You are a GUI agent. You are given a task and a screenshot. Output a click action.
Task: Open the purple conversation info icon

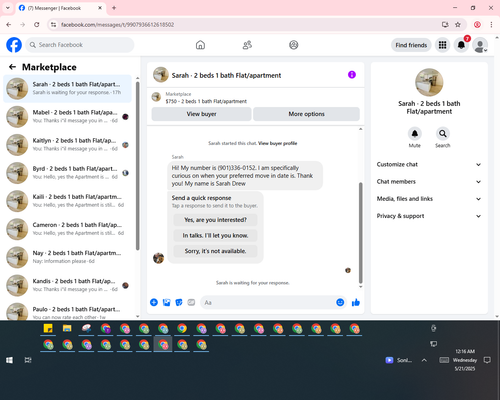coord(352,75)
